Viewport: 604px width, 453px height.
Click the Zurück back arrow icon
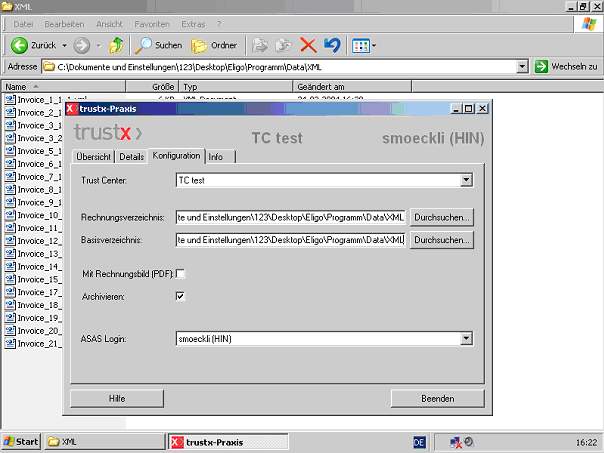point(19,45)
